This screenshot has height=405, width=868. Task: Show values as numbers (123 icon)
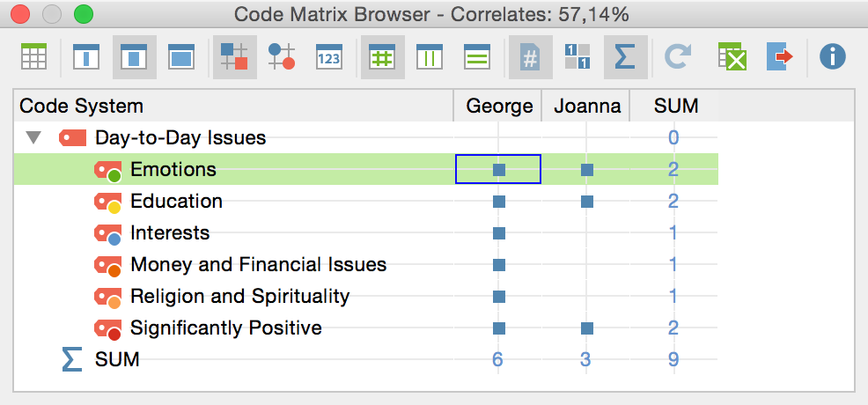tap(328, 57)
